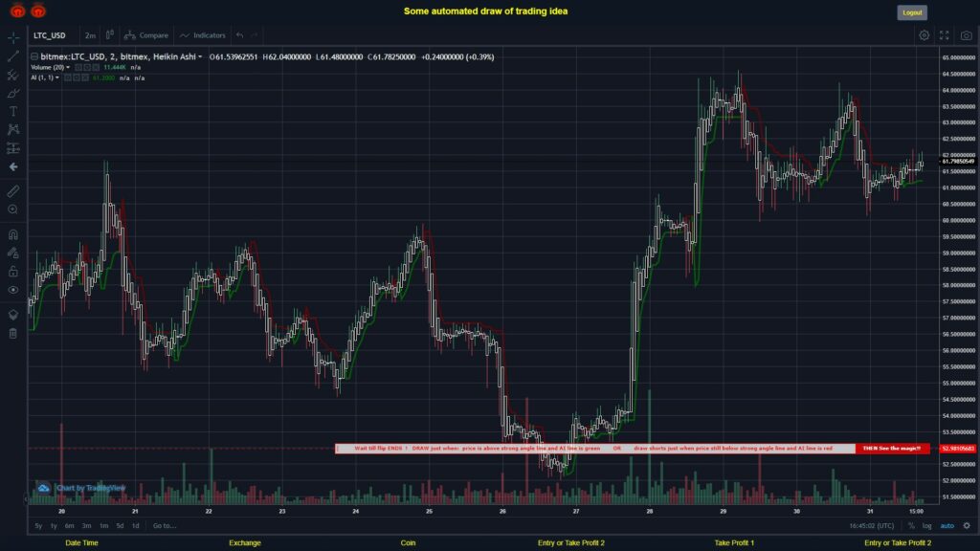Click the red price label 52.98105683
The height and width of the screenshot is (551, 980).
click(x=958, y=449)
